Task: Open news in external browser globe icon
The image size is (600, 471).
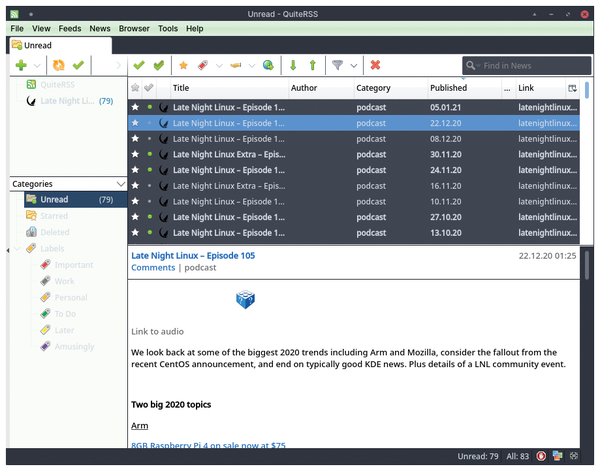Action: [268, 65]
